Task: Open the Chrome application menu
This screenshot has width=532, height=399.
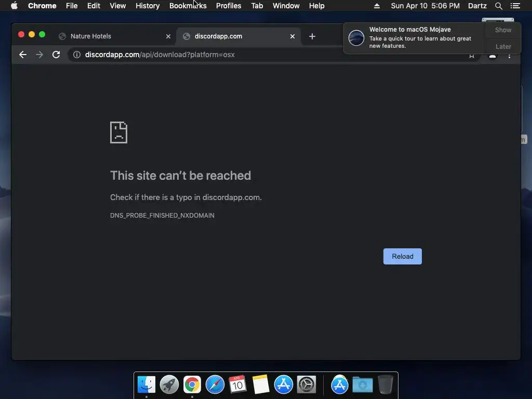Action: click(42, 6)
